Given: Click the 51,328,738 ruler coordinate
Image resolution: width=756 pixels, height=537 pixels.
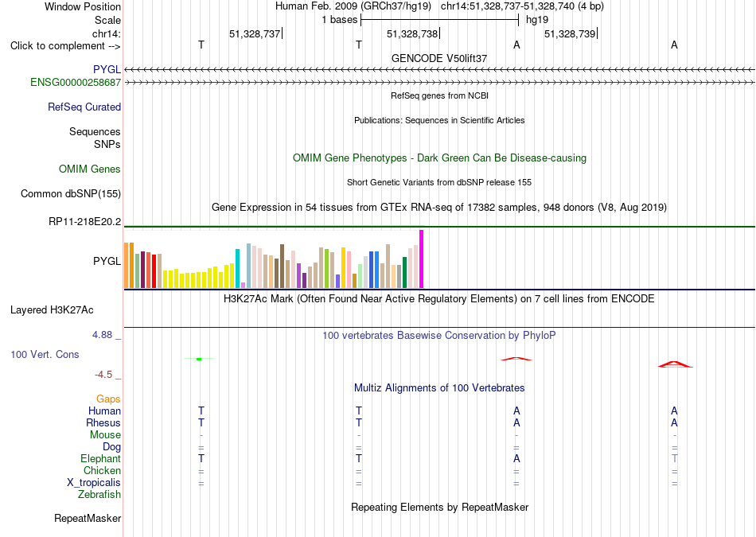Looking at the screenshot, I should pyautogui.click(x=412, y=33).
